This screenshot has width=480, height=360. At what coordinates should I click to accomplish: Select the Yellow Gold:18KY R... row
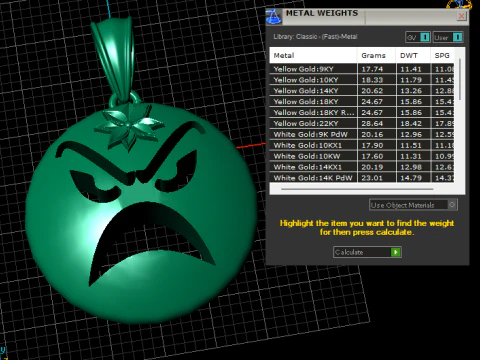pyautogui.click(x=362, y=113)
